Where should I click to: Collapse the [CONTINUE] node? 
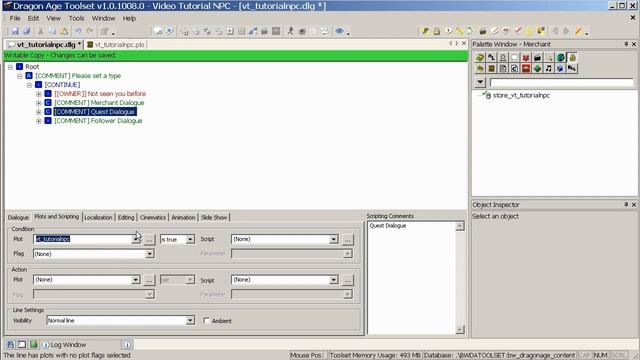click(x=29, y=85)
